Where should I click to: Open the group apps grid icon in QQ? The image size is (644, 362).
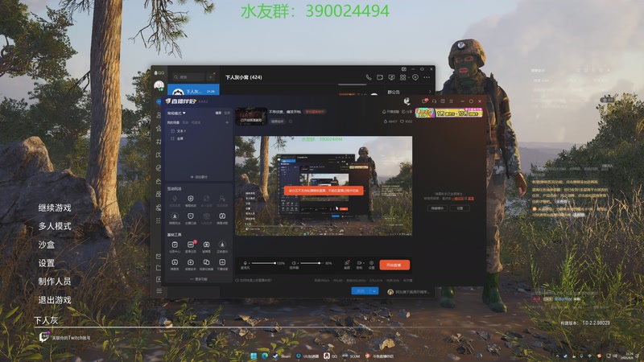coord(402,77)
